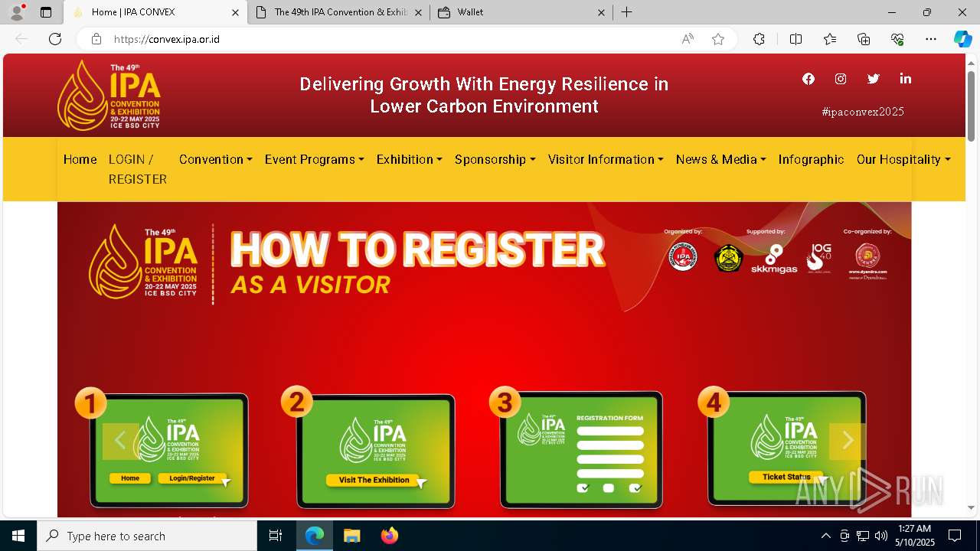Open File Explorer from taskbar
980x551 pixels.
click(351, 536)
